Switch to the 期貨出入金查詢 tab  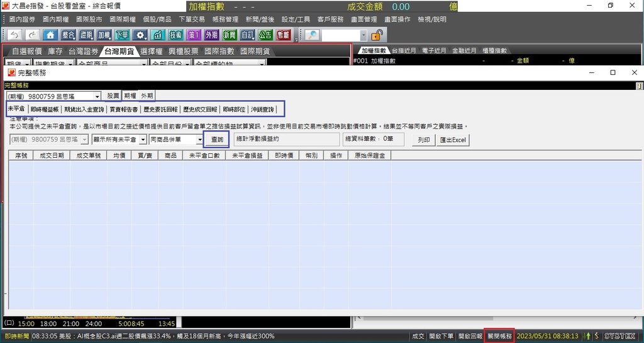pos(84,109)
